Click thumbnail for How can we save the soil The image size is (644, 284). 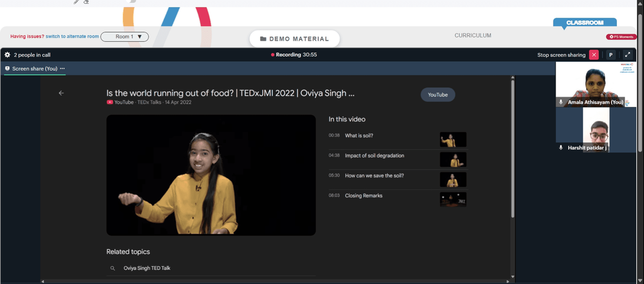(453, 180)
